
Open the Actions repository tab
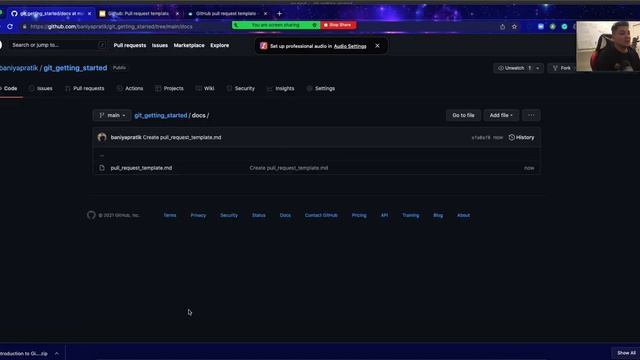pyautogui.click(x=130, y=89)
